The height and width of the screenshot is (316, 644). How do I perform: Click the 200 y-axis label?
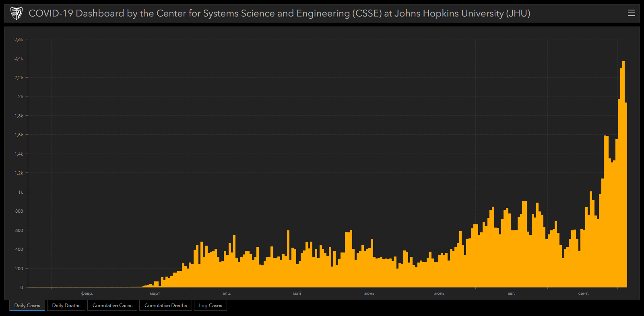[19, 269]
